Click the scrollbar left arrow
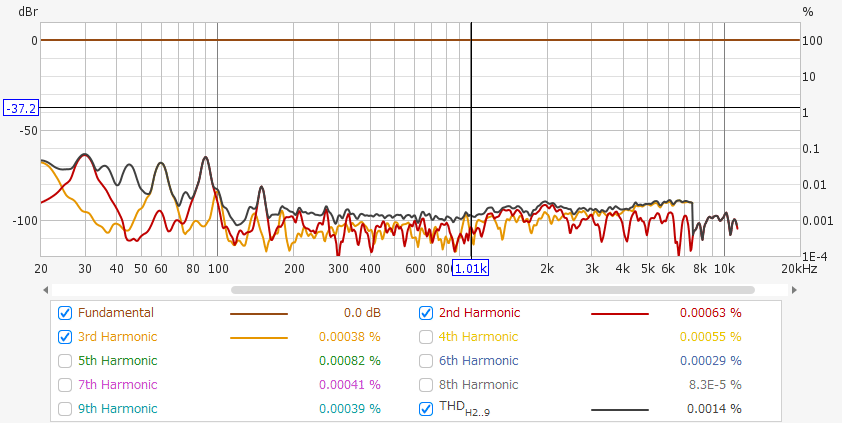The image size is (842, 423). pos(47,290)
